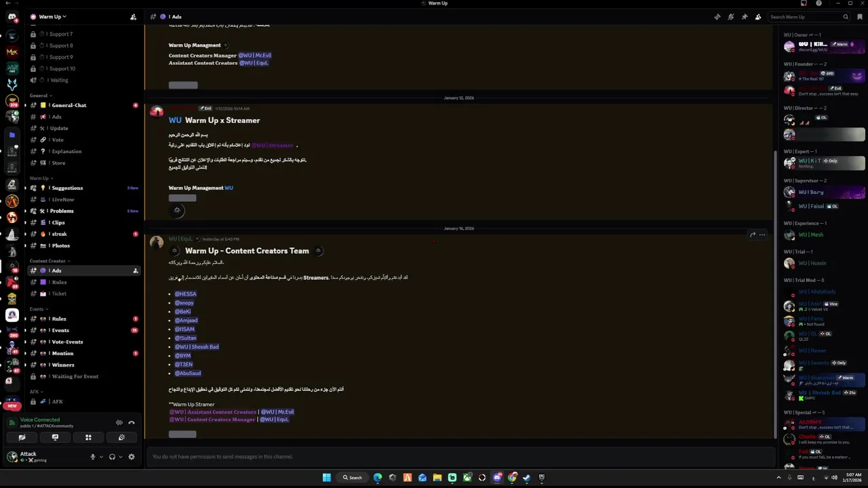Open member WU | Faisal profile

tap(825, 206)
